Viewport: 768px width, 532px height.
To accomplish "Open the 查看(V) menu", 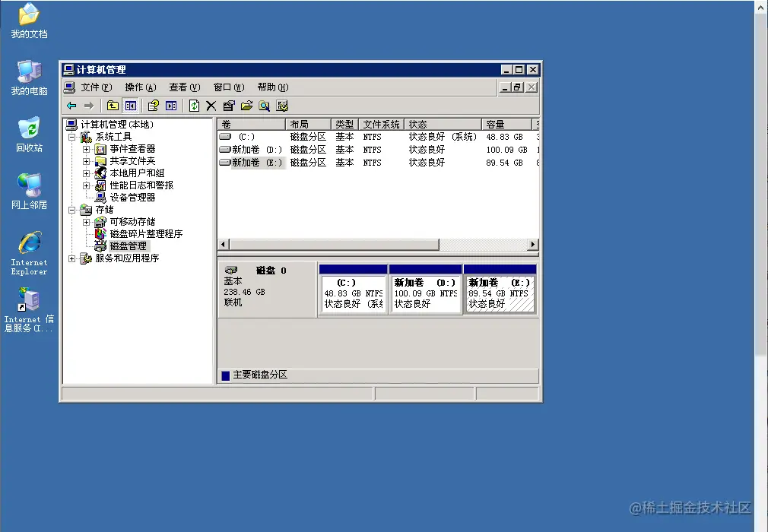I will (x=184, y=86).
